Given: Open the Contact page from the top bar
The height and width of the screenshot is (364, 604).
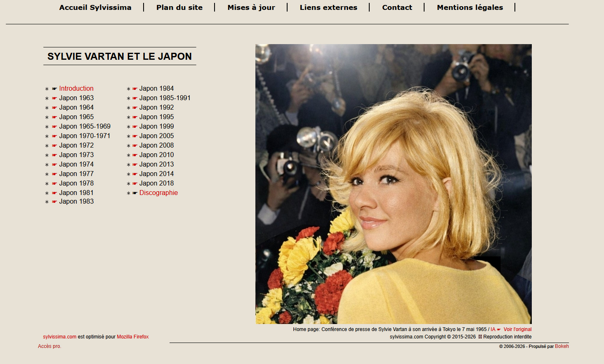Looking at the screenshot, I should tap(397, 7).
